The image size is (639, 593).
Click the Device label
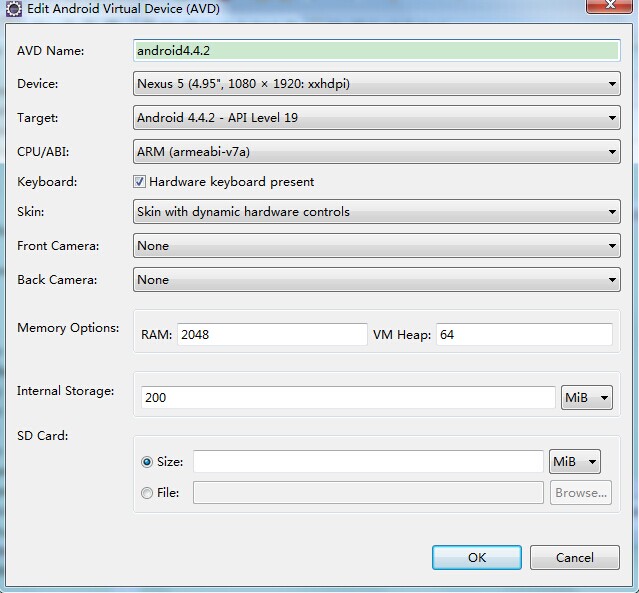tap(37, 84)
